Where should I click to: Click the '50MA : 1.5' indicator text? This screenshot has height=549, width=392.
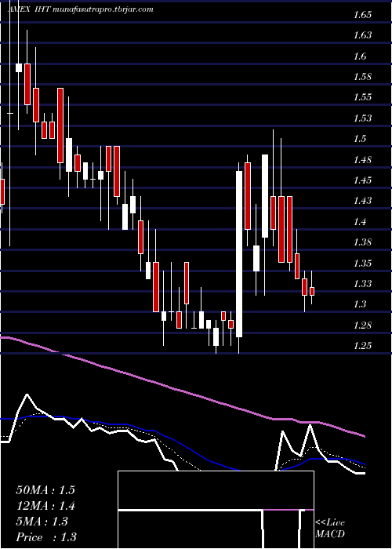45,490
